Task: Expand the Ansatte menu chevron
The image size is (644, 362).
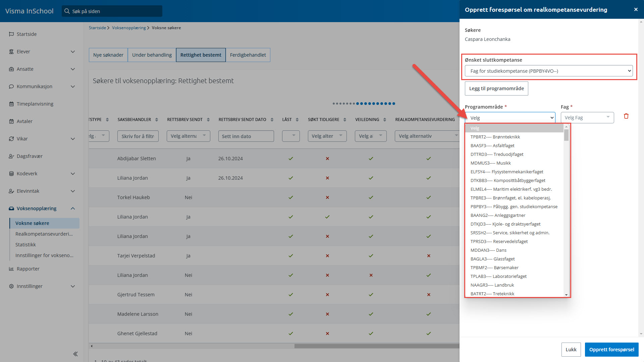Action: pyautogui.click(x=73, y=69)
